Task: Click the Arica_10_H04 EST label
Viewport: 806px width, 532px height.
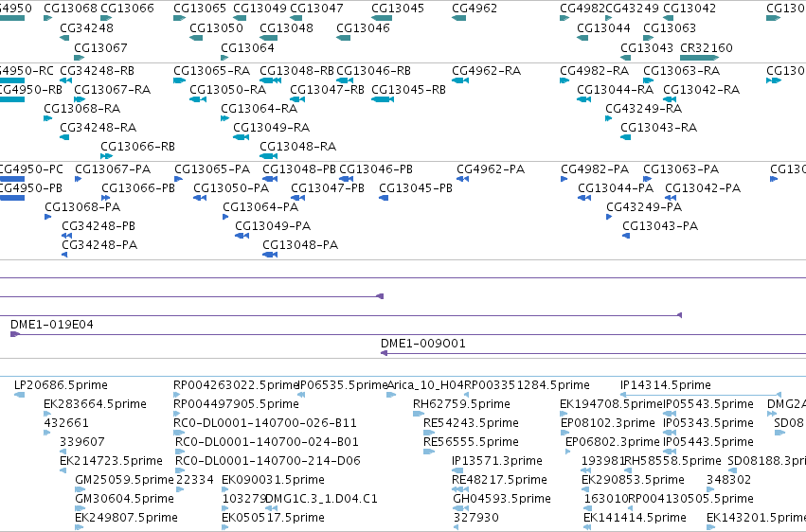Action: (x=425, y=385)
